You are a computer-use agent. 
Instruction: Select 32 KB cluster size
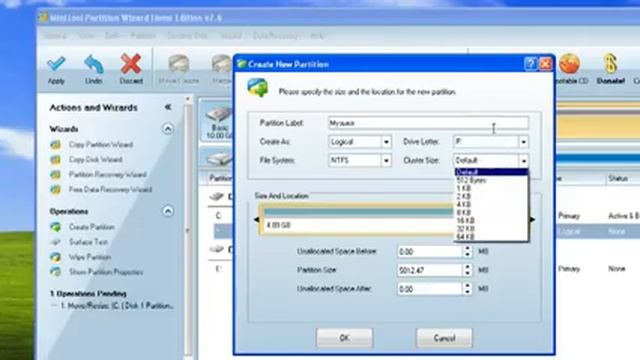(x=491, y=229)
